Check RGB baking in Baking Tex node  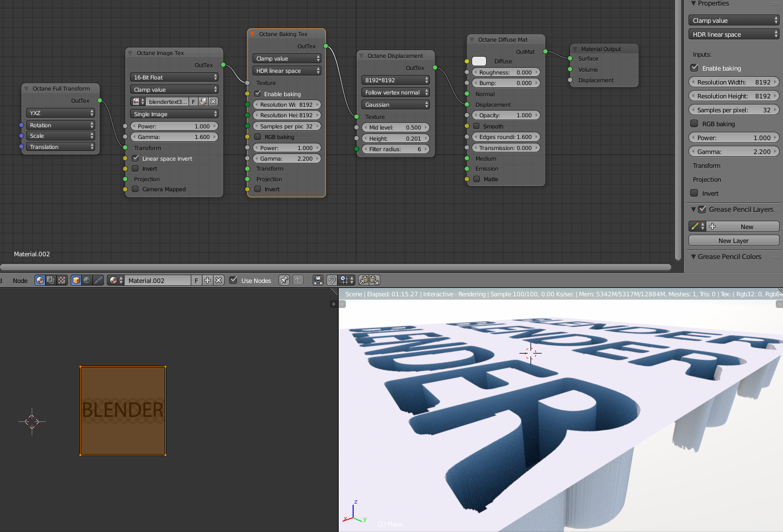point(257,137)
